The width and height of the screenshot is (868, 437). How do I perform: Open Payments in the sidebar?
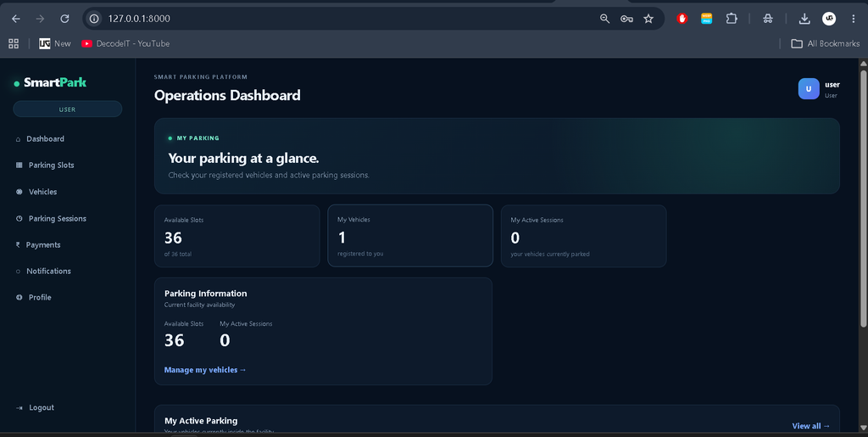pos(38,245)
